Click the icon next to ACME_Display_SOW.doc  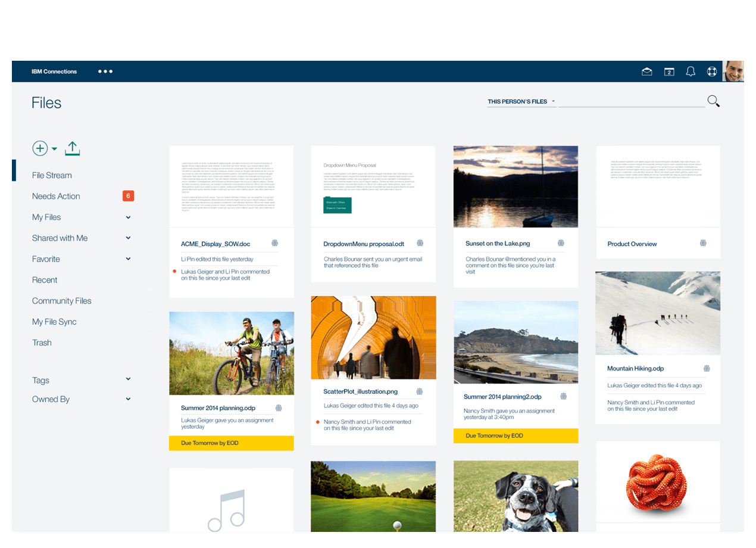tap(274, 243)
